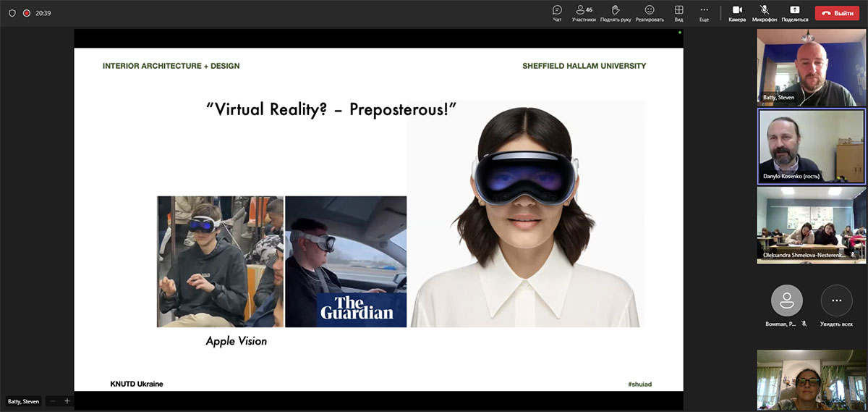The width and height of the screenshot is (868, 412).
Task: Zoom out shared content with minus
Action: (x=53, y=401)
